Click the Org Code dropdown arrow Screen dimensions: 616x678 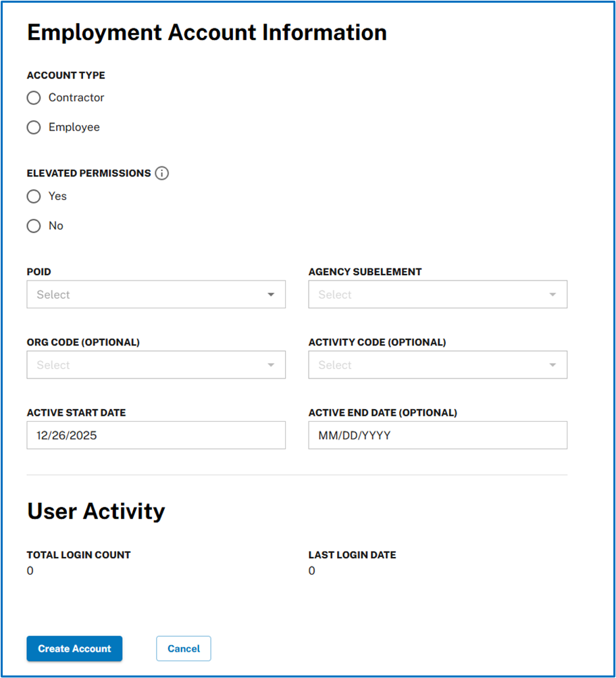tap(270, 364)
